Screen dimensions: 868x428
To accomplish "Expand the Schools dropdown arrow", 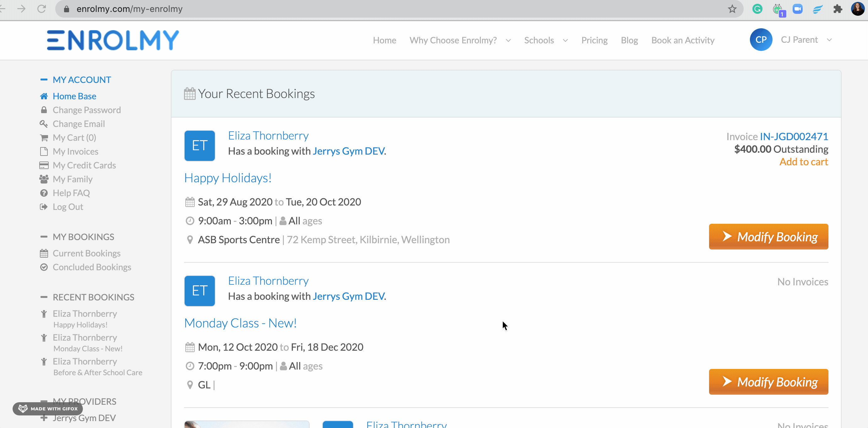I will tap(565, 41).
